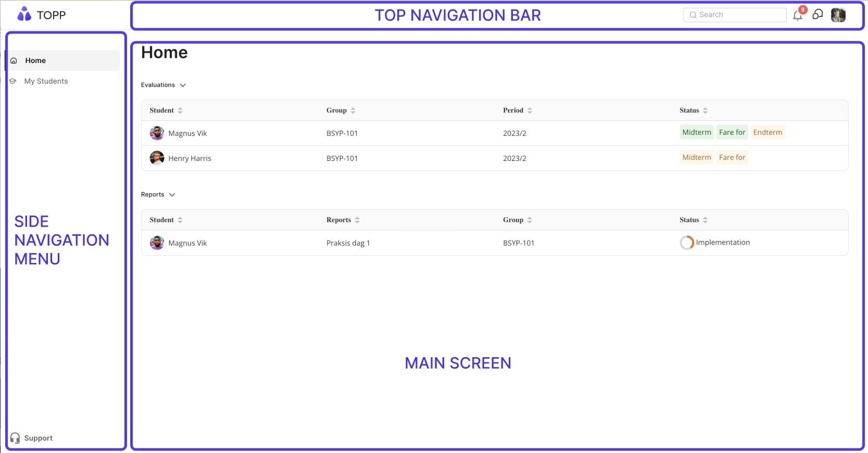
Task: Collapse the Evaluations section
Action: click(x=183, y=85)
